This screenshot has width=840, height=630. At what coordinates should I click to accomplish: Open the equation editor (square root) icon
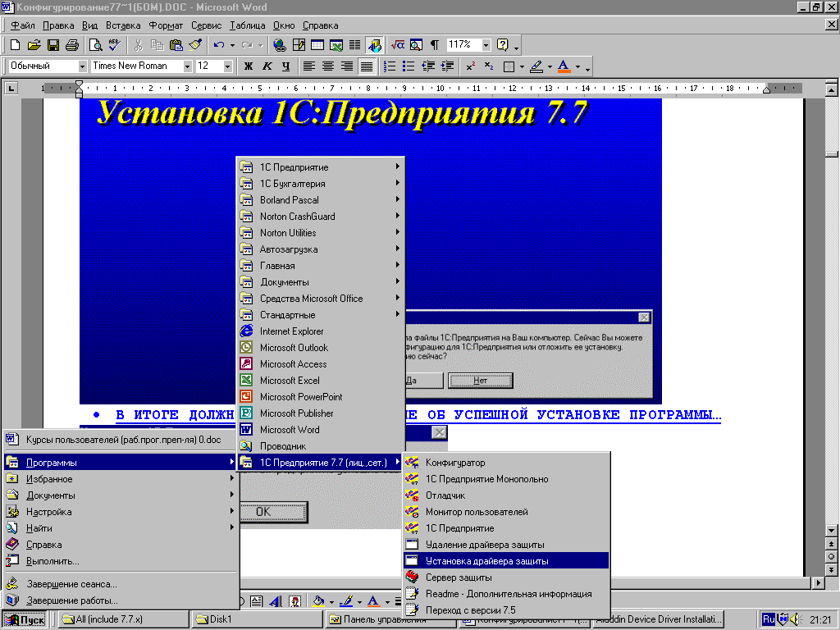pos(398,45)
